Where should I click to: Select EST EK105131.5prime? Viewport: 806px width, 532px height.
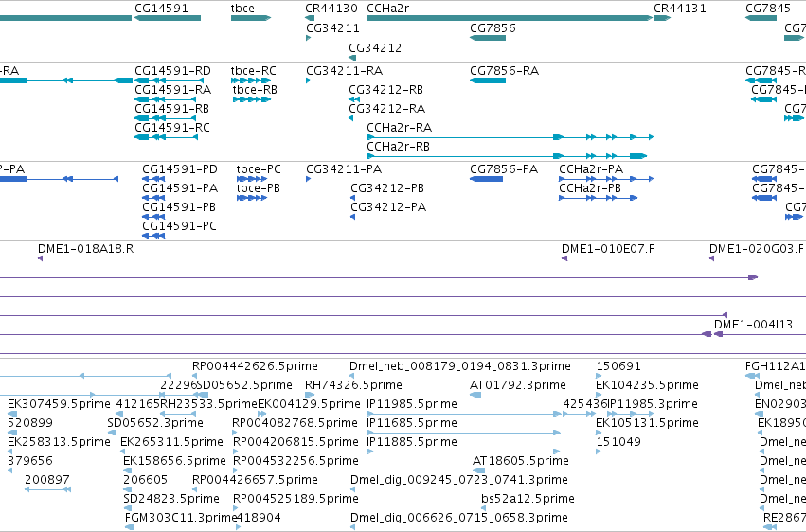[x=647, y=423]
